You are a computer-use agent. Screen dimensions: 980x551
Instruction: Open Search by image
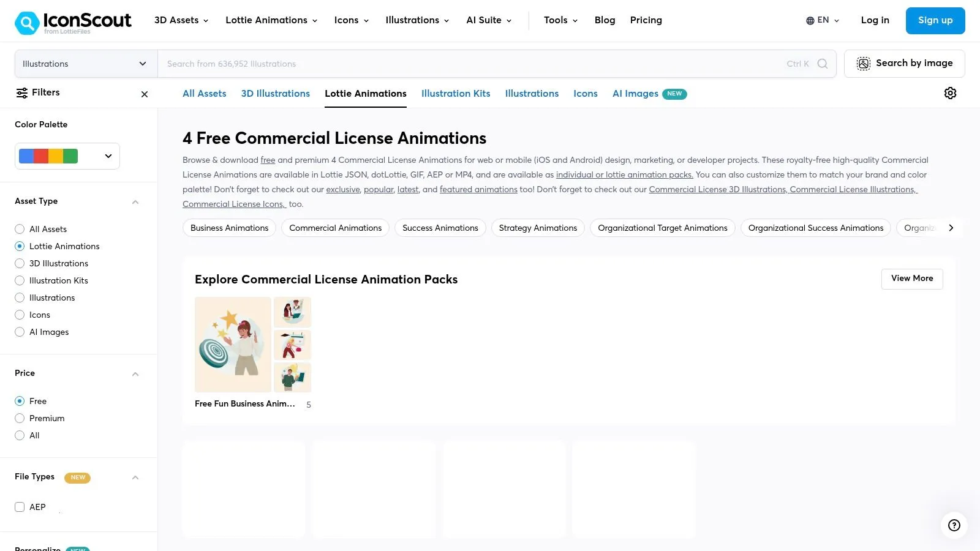(x=905, y=63)
